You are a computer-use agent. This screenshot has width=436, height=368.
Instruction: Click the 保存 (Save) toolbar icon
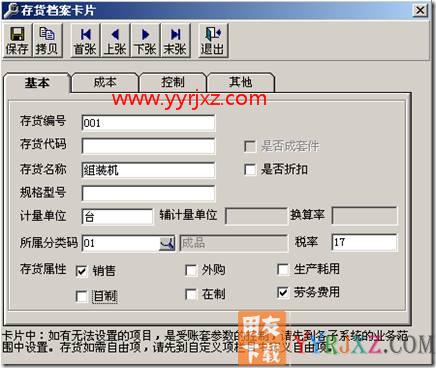[x=17, y=41]
